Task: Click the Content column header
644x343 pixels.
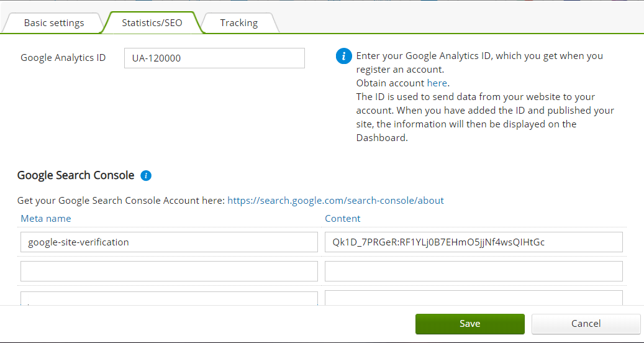Action: (342, 219)
